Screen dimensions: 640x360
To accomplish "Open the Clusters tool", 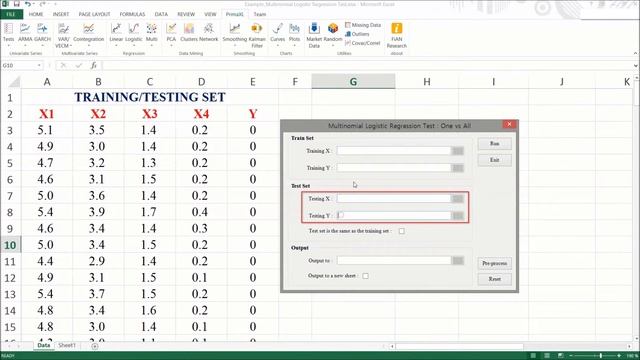I will 189,33.
